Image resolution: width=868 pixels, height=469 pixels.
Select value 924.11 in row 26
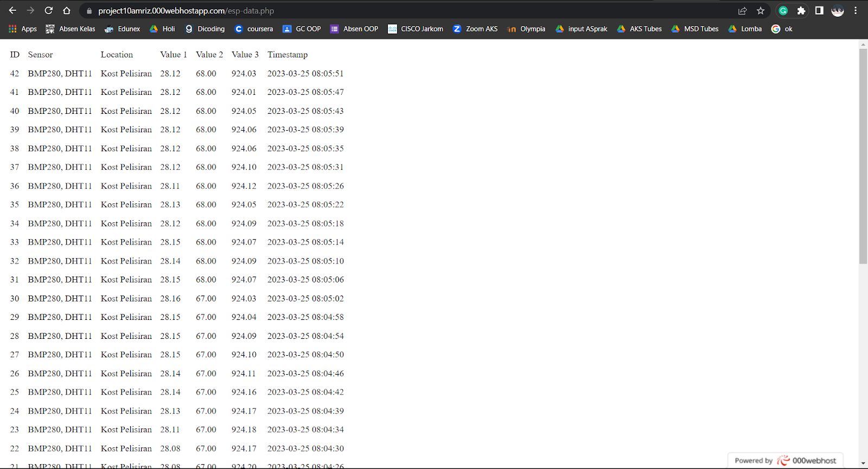pyautogui.click(x=244, y=374)
